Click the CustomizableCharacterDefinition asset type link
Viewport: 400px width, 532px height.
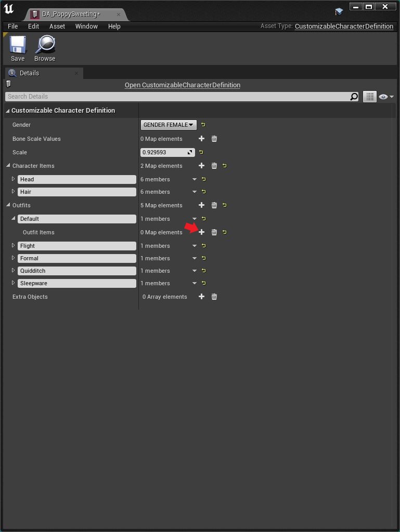tap(344, 26)
